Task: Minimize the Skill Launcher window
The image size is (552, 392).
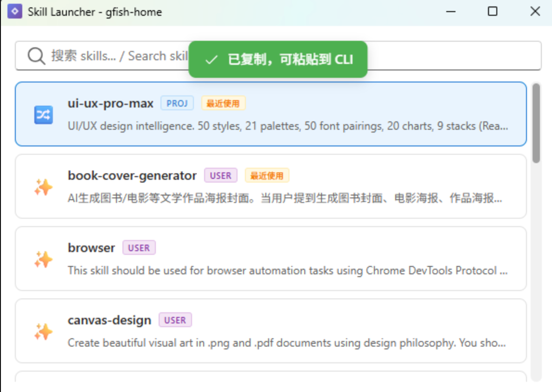Action: 450,12
